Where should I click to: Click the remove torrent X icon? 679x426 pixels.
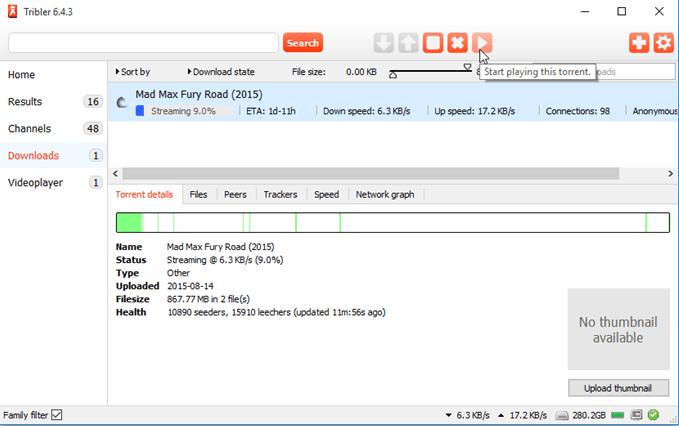[457, 43]
